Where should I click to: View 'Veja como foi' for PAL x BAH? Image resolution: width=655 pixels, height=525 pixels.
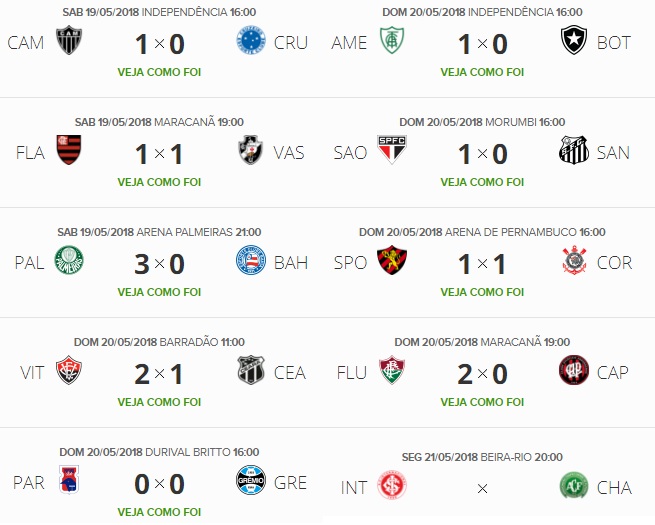pyautogui.click(x=159, y=292)
